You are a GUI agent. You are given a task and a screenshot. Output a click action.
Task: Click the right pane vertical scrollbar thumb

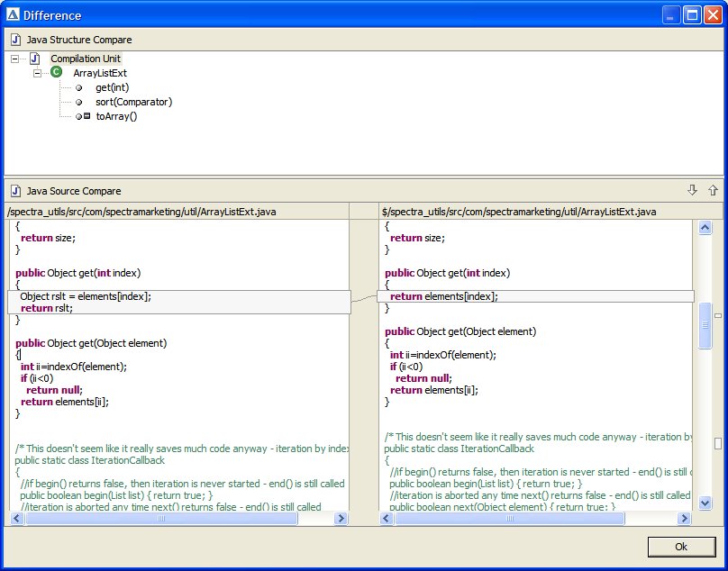(705, 325)
